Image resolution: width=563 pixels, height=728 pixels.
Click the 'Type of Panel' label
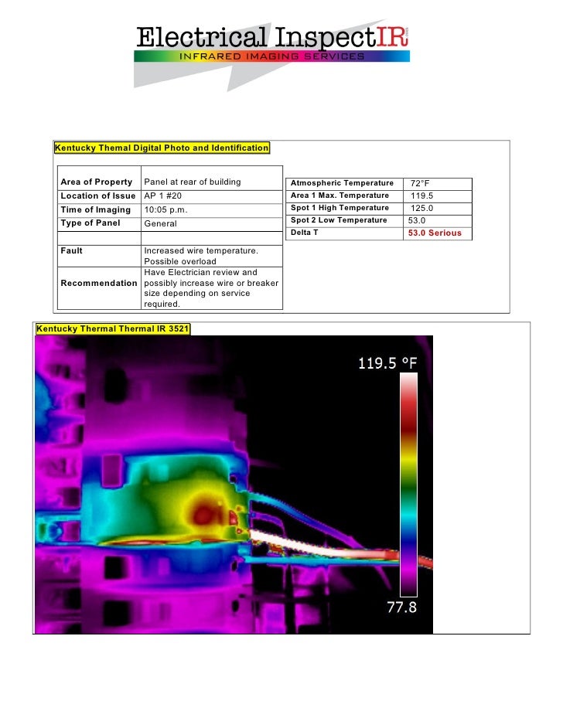[90, 223]
